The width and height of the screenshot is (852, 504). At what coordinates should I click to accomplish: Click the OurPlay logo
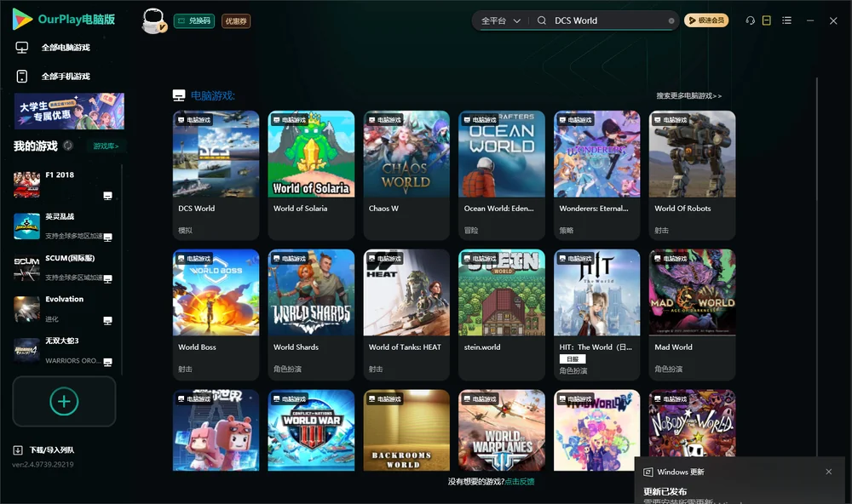(64, 20)
